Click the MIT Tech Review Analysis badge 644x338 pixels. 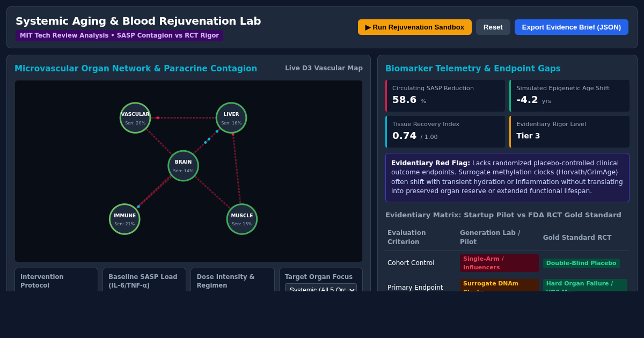click(120, 35)
